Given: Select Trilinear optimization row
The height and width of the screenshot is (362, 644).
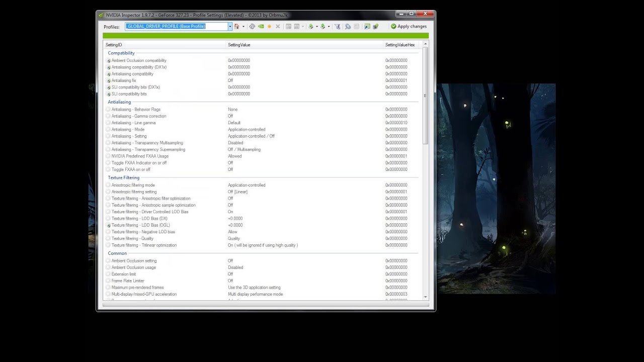Looking at the screenshot, I should click(262, 245).
